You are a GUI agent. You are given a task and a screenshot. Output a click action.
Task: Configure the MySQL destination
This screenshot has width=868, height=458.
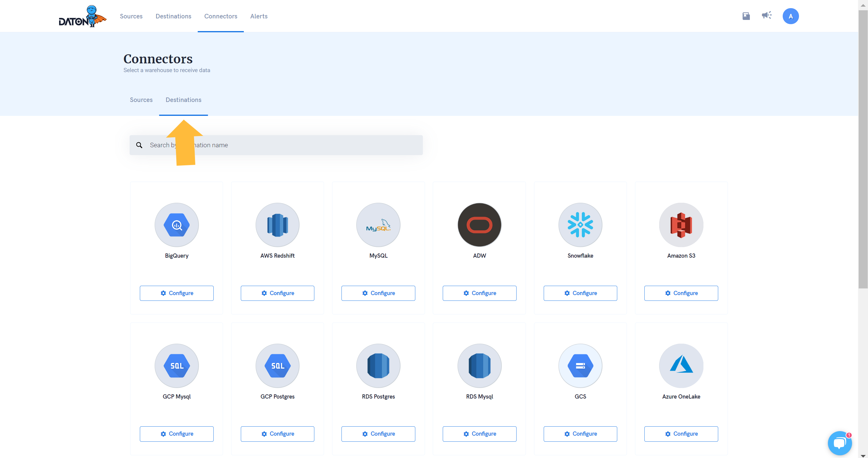(378, 293)
